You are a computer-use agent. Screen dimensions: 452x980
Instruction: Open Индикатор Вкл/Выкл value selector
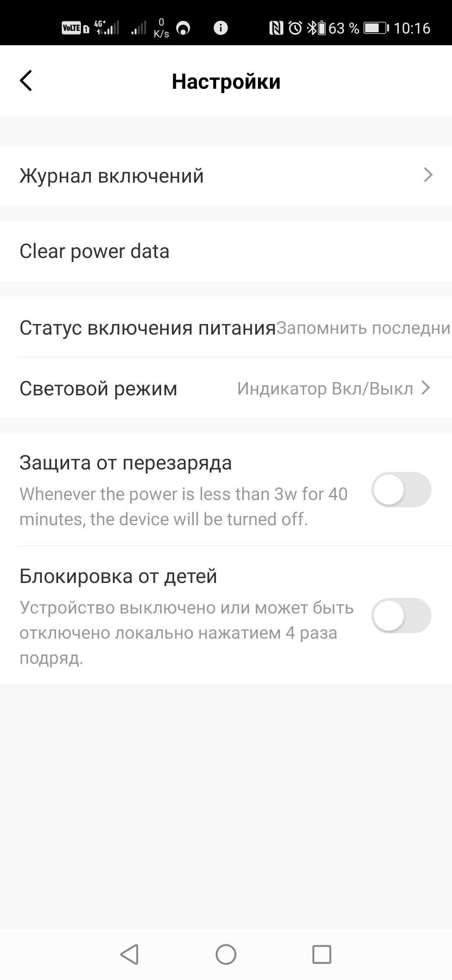(325, 389)
